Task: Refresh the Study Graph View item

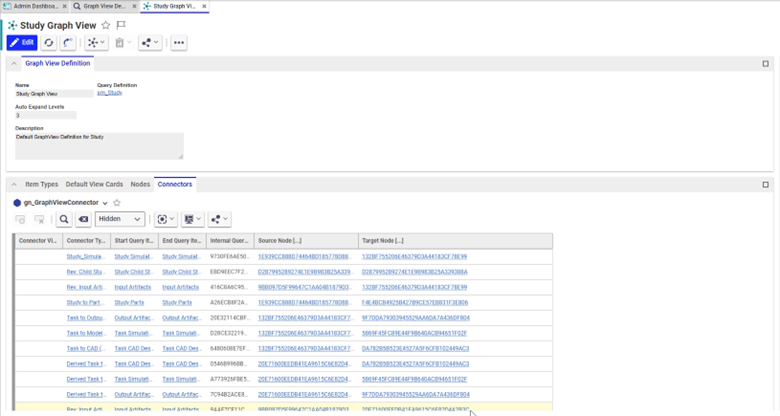Action: (49, 43)
